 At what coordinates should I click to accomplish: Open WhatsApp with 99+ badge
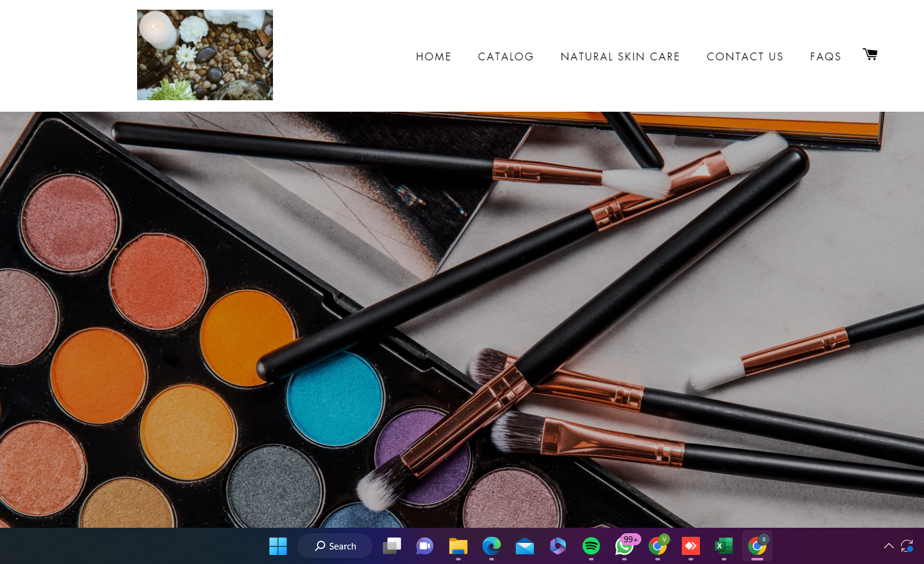(624, 546)
